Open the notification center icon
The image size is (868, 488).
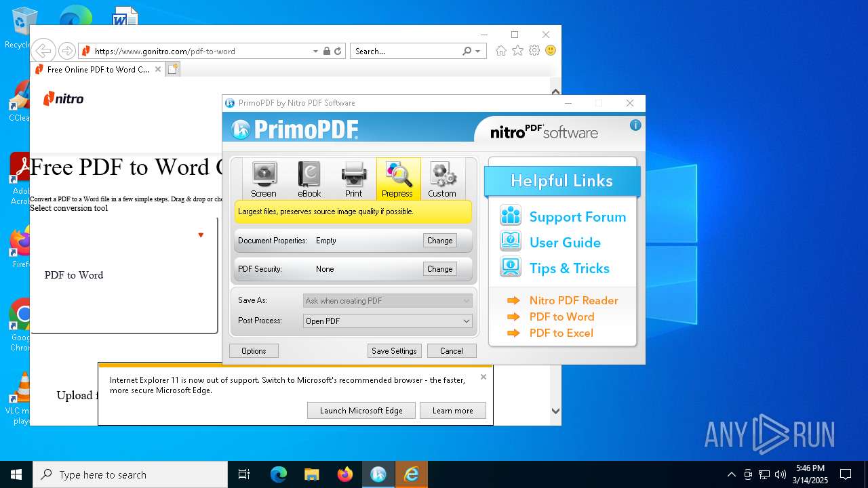(846, 474)
